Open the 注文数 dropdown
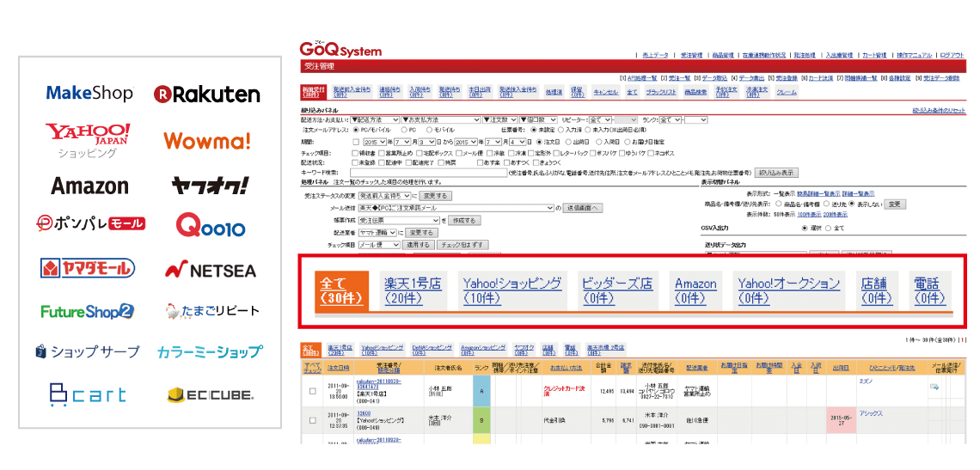 (500, 119)
